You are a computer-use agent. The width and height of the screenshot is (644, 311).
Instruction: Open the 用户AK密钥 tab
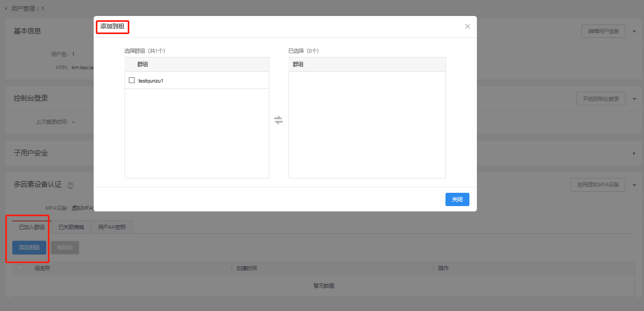[112, 227]
